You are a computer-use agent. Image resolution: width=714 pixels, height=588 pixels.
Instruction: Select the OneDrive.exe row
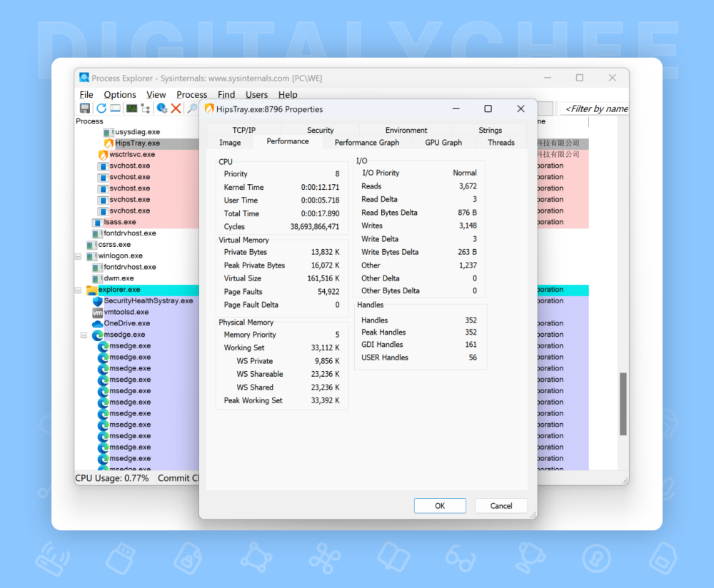[127, 323]
